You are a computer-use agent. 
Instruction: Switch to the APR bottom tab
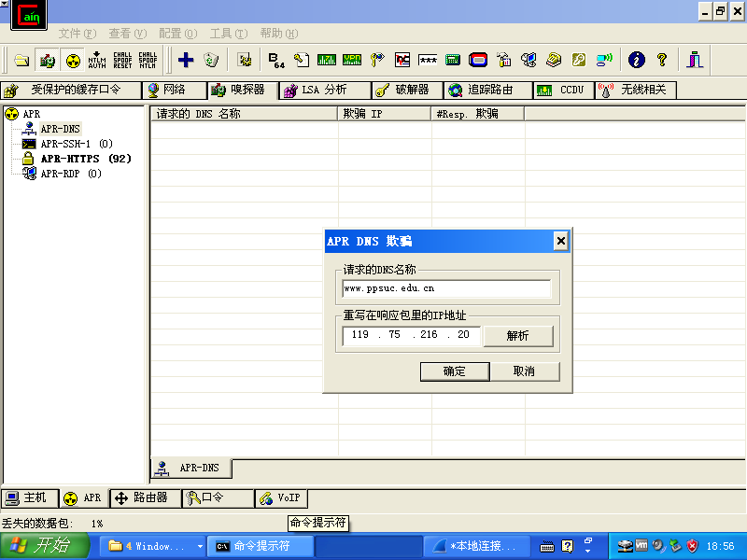83,498
